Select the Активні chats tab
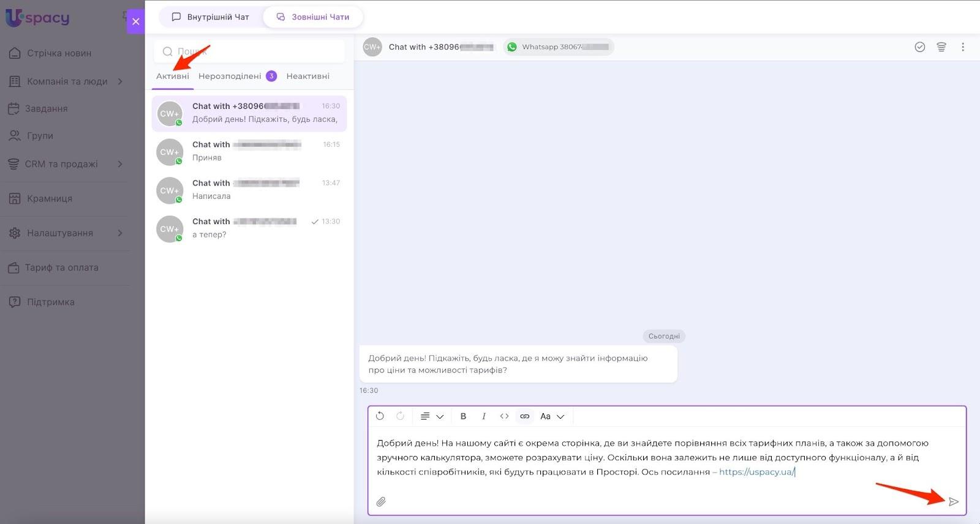The height and width of the screenshot is (524, 980). click(173, 77)
